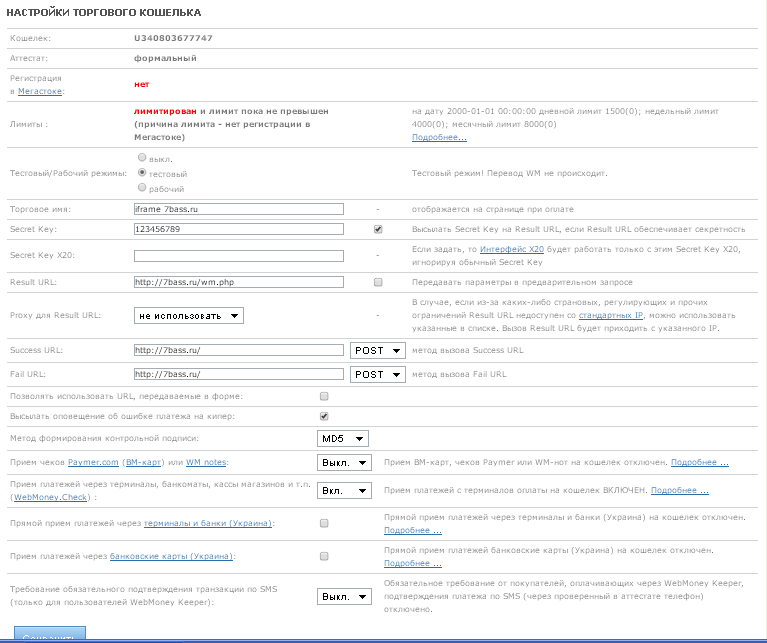Toggle the Secret Key on Result URL checkbox
The width and height of the screenshot is (767, 643).
(x=378, y=229)
